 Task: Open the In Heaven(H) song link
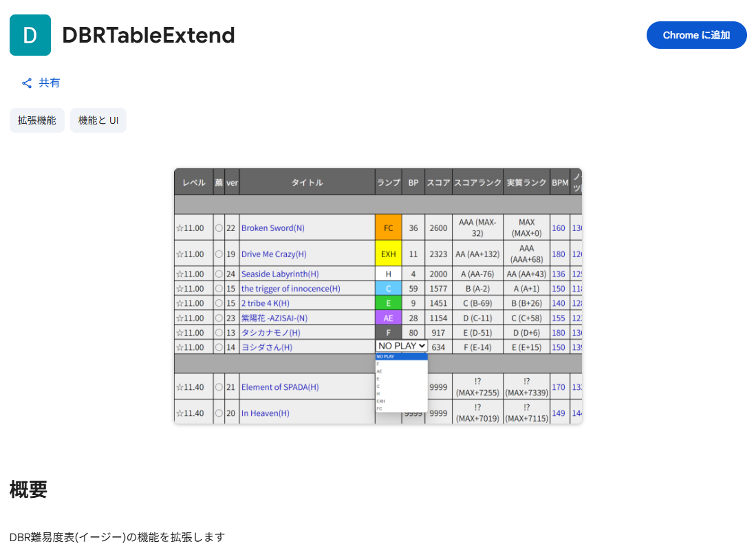pyautogui.click(x=265, y=413)
